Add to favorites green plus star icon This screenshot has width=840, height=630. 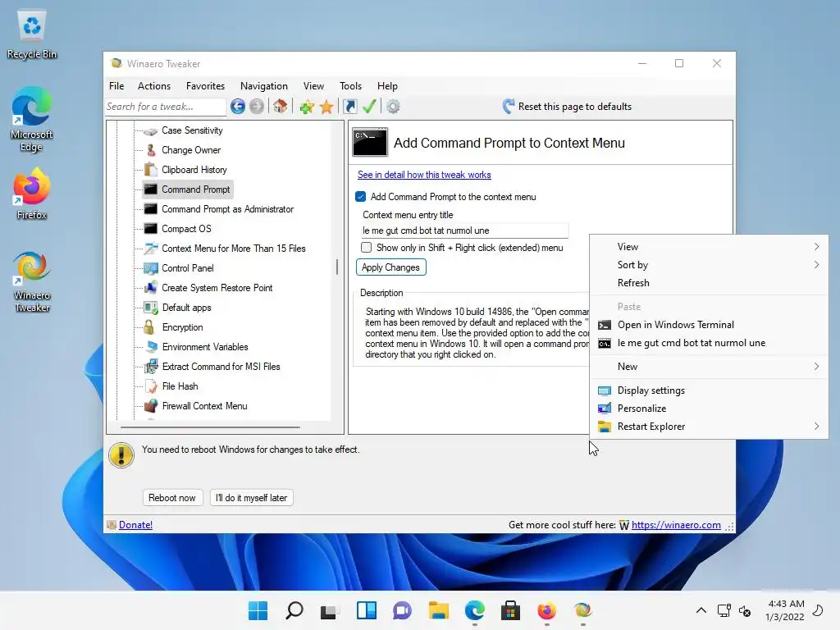pos(307,107)
